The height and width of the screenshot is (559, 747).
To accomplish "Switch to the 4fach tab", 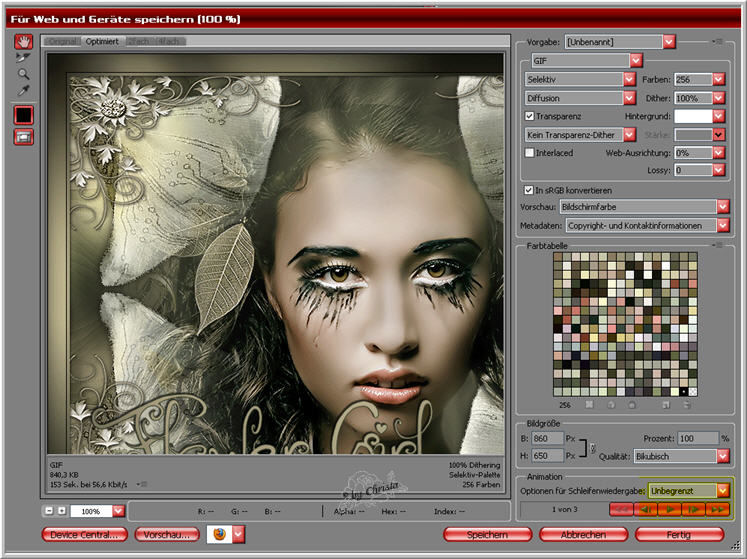I will point(169,41).
